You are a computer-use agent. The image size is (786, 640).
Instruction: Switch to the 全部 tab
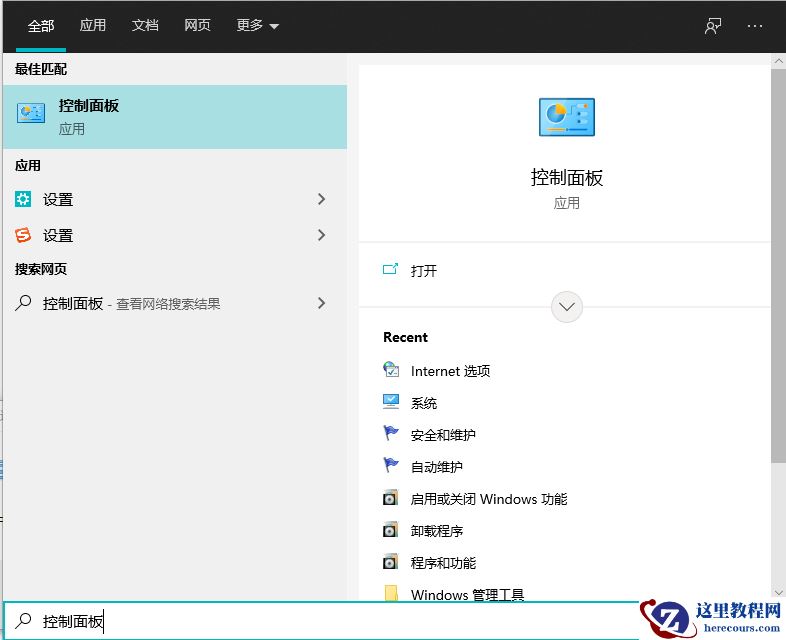[x=41, y=26]
